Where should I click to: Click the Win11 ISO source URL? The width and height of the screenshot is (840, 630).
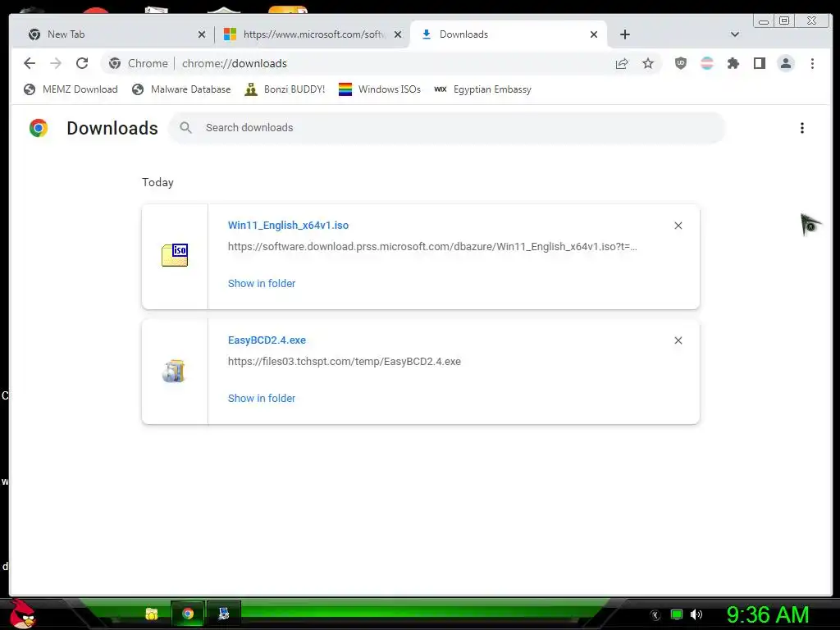[x=432, y=247]
